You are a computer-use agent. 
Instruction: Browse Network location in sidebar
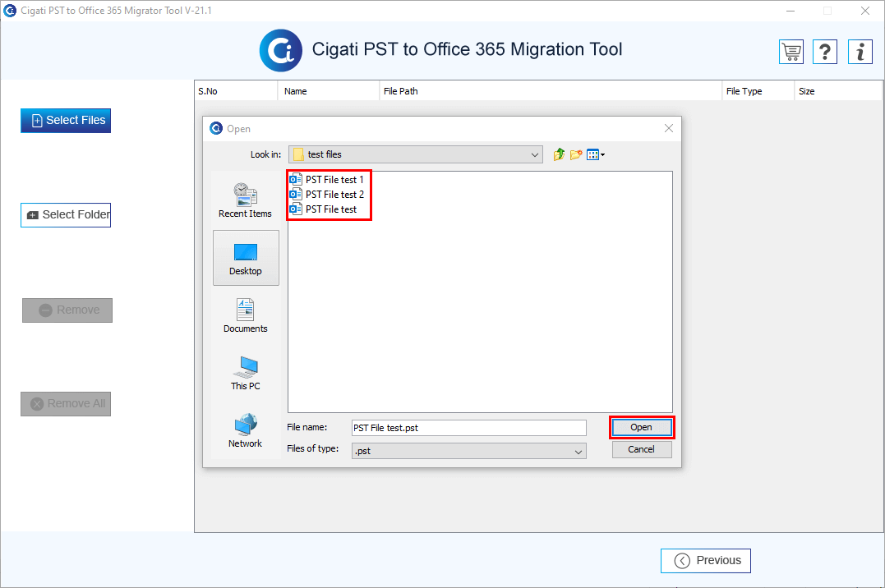coord(246,430)
